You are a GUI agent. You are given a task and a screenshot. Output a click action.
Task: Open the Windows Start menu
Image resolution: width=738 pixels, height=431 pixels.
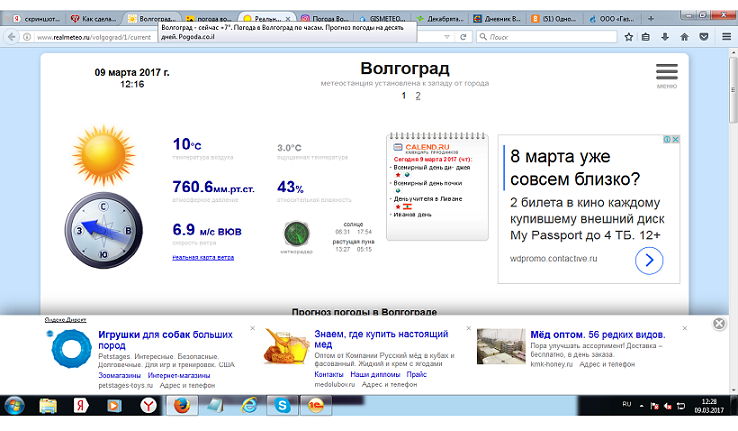point(15,405)
